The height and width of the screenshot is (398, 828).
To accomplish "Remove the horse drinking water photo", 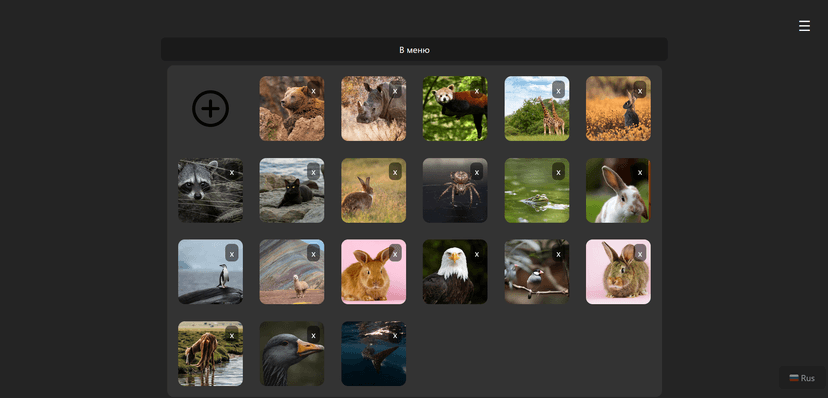I will (232, 335).
